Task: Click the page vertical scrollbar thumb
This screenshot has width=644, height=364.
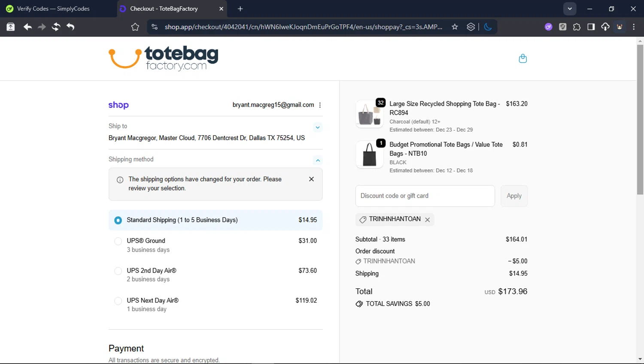Action: (640, 119)
